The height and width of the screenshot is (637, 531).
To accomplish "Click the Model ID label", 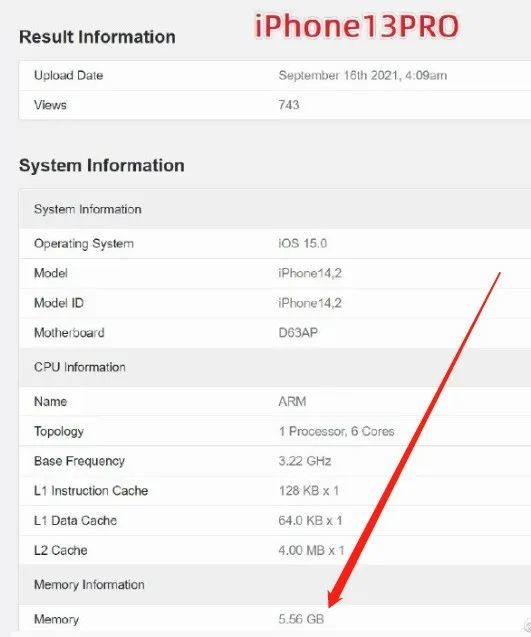I will click(x=59, y=303).
